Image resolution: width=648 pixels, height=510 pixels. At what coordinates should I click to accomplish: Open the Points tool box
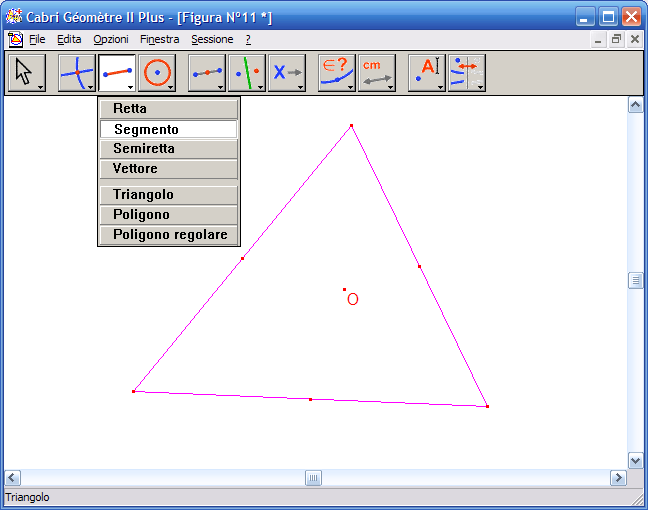tap(77, 73)
